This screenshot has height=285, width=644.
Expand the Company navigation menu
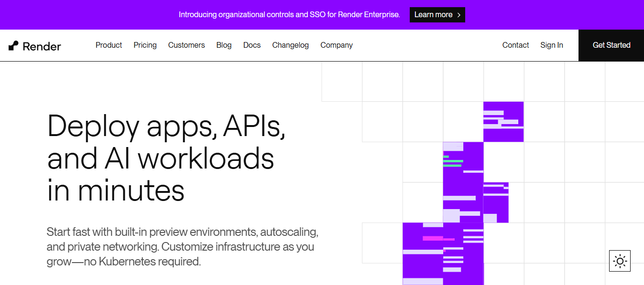point(336,45)
